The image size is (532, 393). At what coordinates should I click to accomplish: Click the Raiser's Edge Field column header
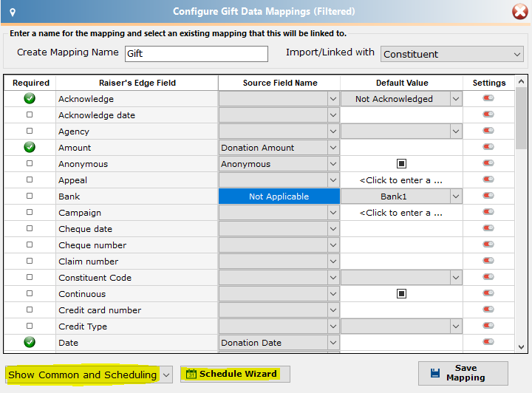click(137, 83)
